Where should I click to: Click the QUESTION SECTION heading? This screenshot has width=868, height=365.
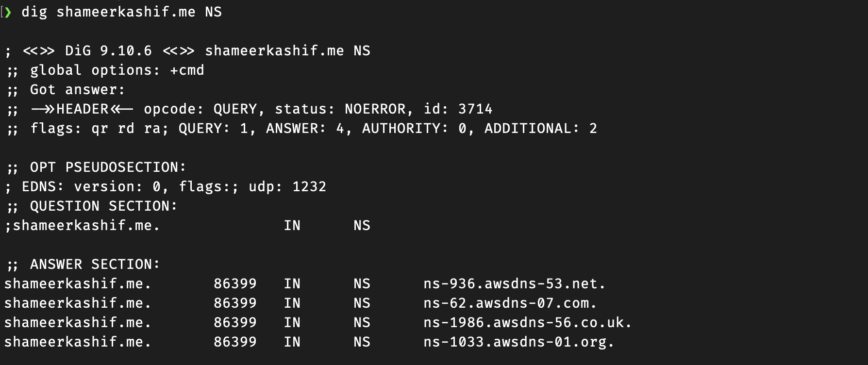103,206
